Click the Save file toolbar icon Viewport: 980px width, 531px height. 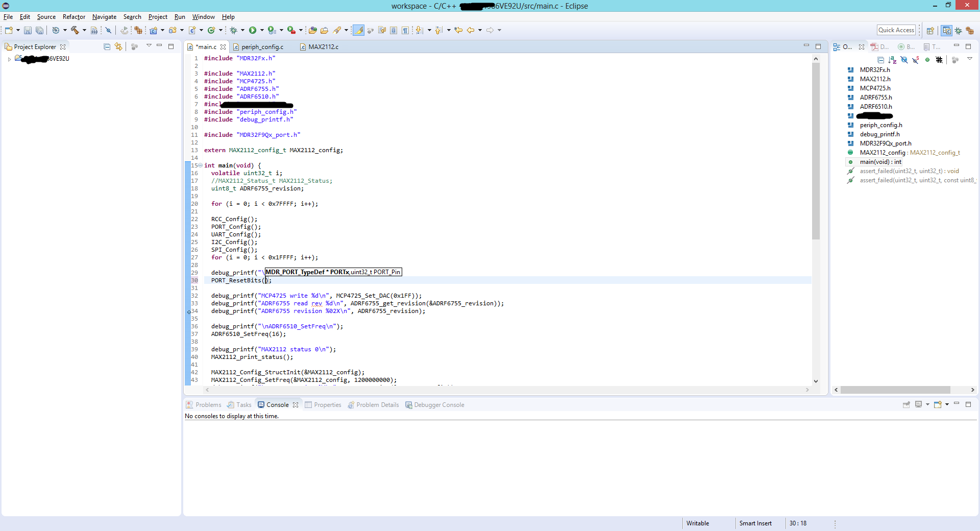coord(28,31)
